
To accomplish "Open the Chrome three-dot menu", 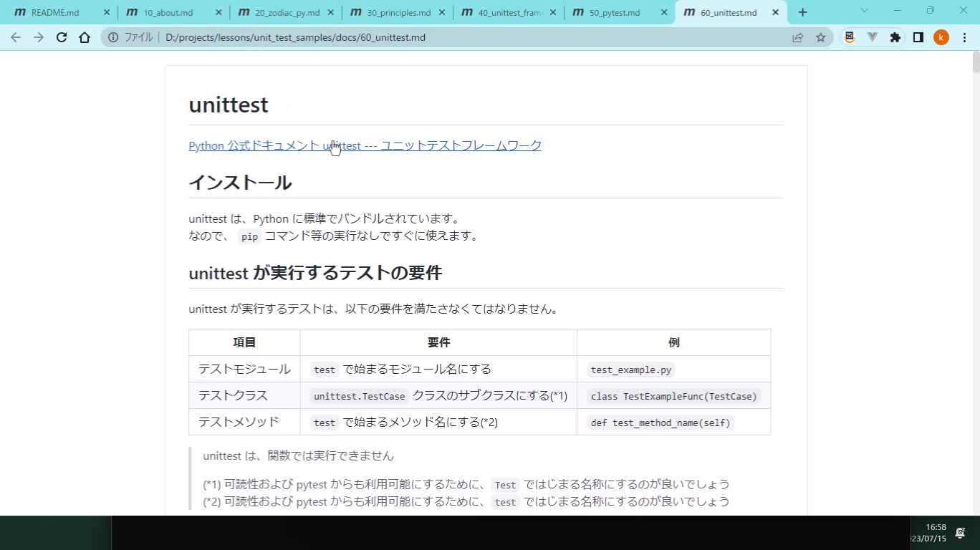I will pos(964,37).
